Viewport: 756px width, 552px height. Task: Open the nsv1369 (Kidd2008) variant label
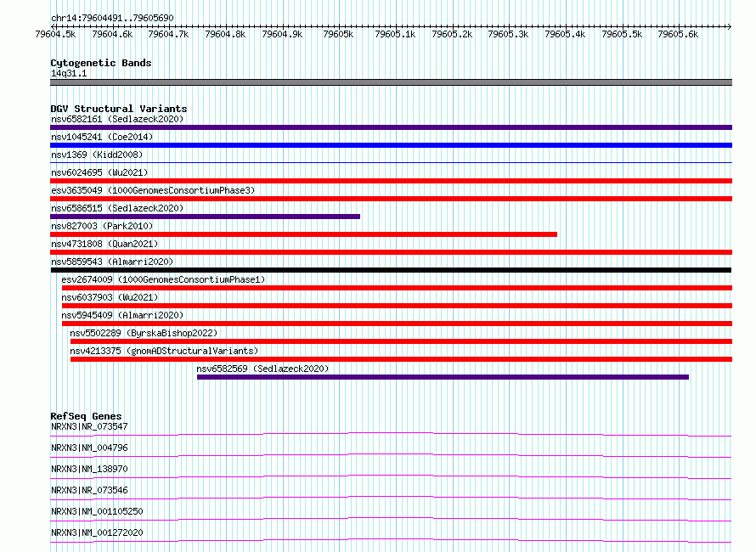[97, 155]
